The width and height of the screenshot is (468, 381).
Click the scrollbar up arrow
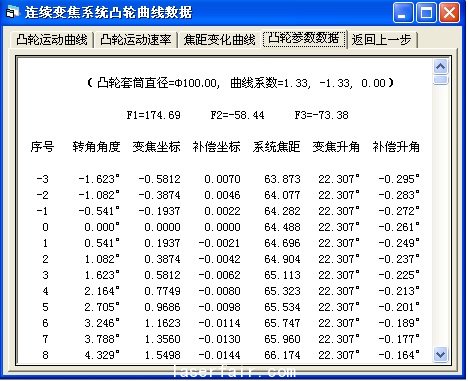click(x=441, y=67)
